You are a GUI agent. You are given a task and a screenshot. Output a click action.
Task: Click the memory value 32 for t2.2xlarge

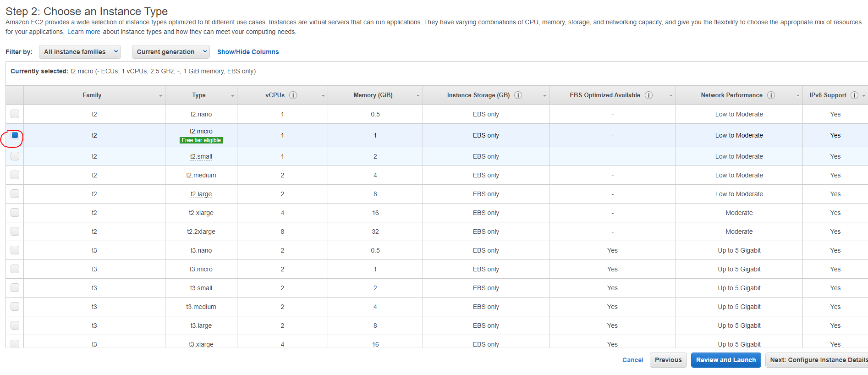tap(375, 232)
